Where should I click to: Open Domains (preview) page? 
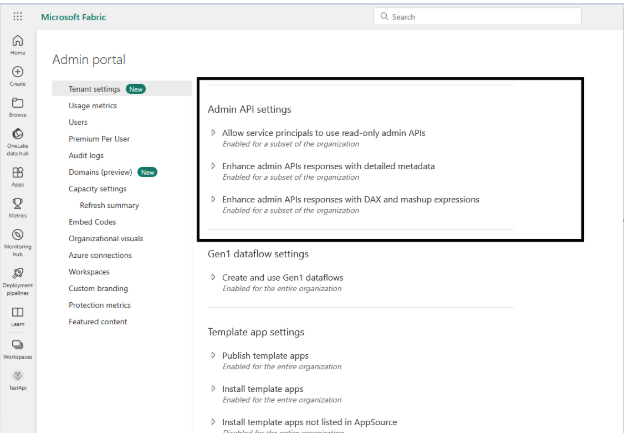point(100,172)
